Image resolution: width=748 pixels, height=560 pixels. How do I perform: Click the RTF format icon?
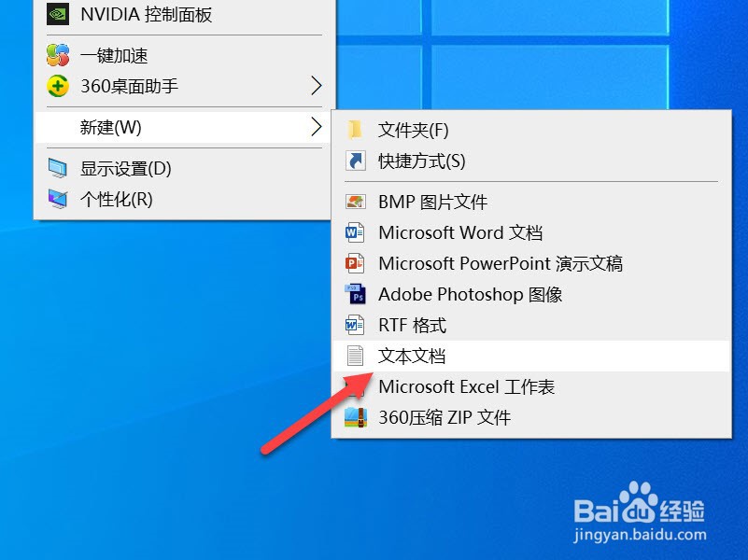click(355, 326)
